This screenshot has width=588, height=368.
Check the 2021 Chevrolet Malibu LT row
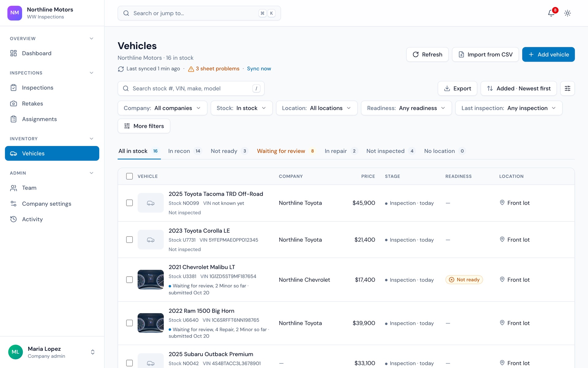click(x=130, y=280)
